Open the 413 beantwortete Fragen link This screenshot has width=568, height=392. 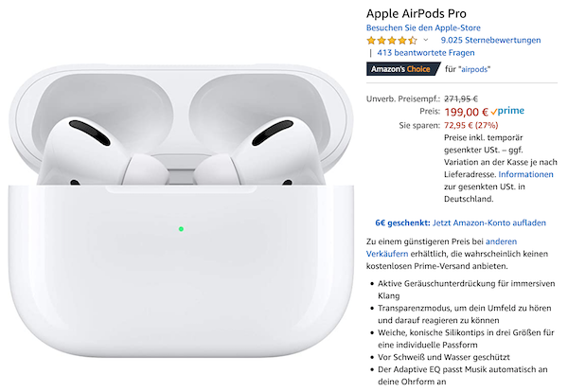point(426,52)
